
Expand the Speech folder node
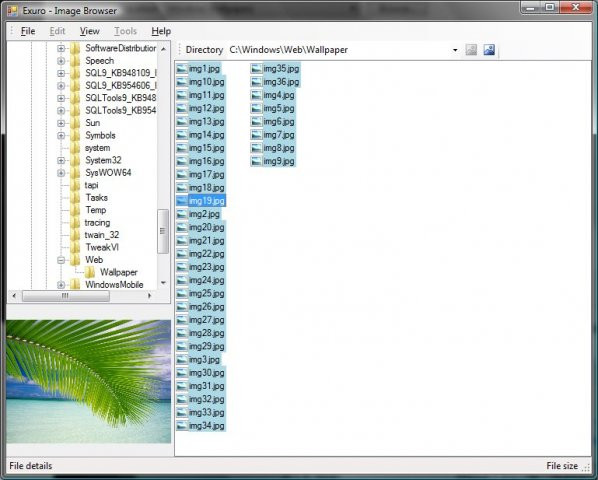pos(61,61)
